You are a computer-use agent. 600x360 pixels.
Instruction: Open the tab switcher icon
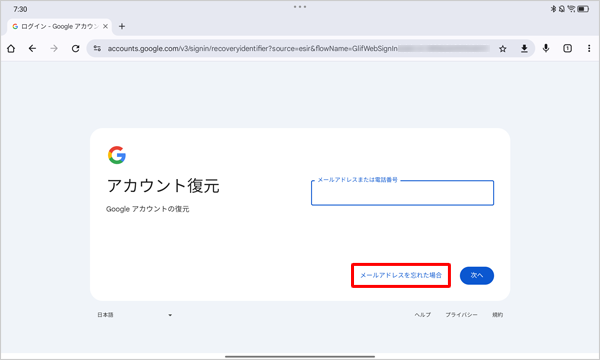click(567, 48)
